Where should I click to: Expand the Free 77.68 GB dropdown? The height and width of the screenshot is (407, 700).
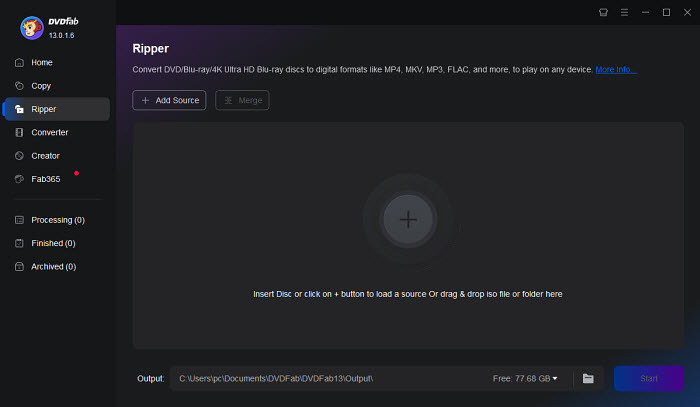[525, 378]
